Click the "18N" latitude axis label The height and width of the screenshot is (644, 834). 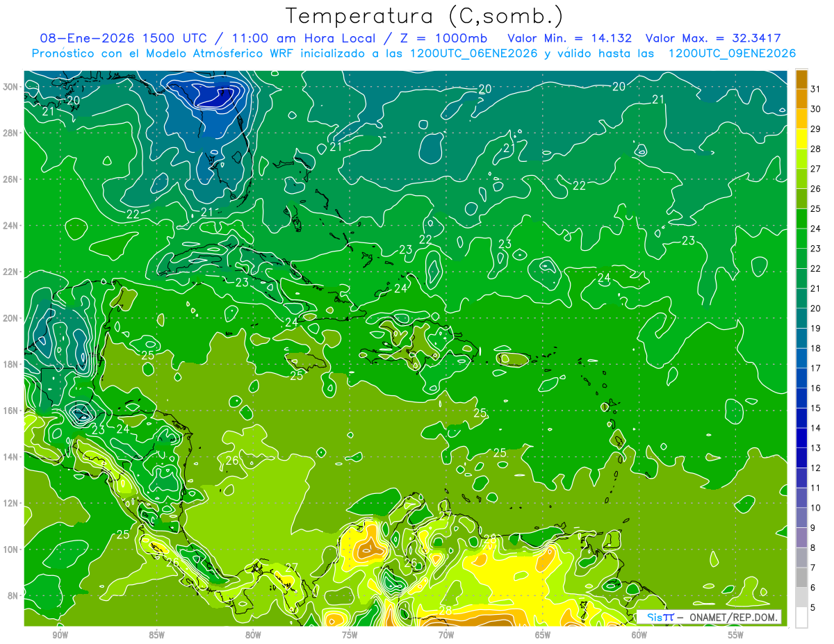coord(10,364)
